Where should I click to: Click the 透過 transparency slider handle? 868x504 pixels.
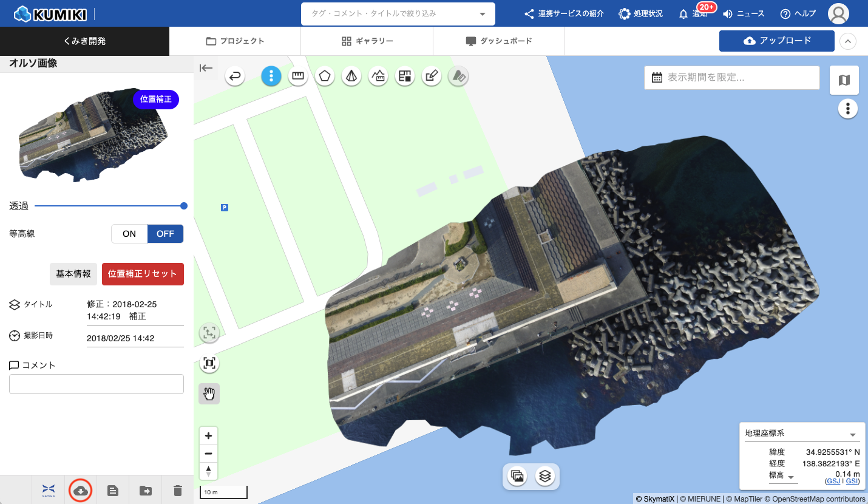(x=183, y=206)
